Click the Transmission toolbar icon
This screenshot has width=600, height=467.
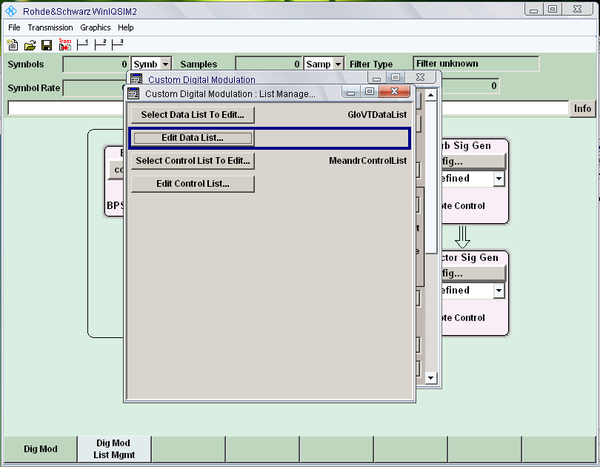pyautogui.click(x=65, y=45)
